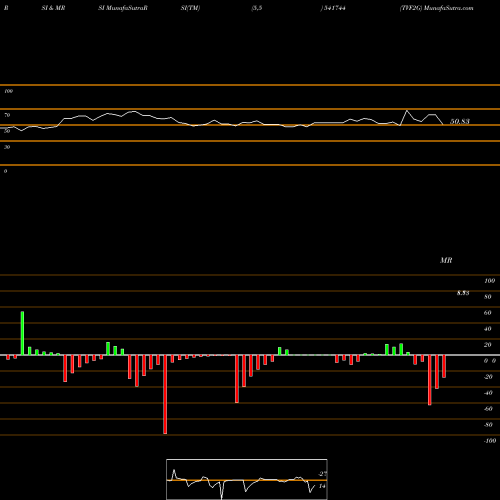Click the RSI axis label 30
This screenshot has height=500, width=500.
coord(7,147)
